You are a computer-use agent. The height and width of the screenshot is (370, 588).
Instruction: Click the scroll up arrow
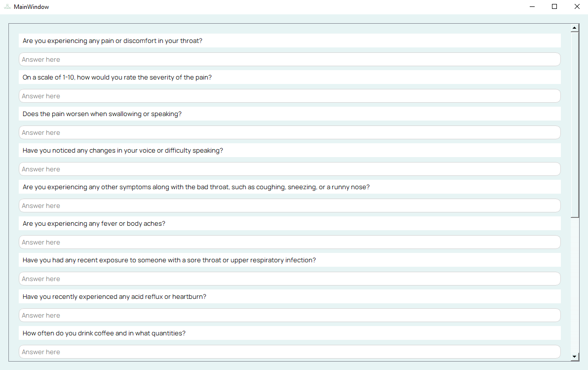tap(575, 28)
